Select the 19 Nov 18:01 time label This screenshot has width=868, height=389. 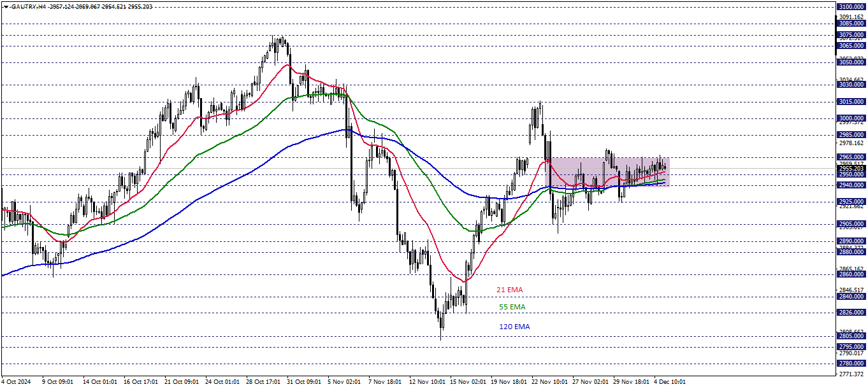(508, 382)
